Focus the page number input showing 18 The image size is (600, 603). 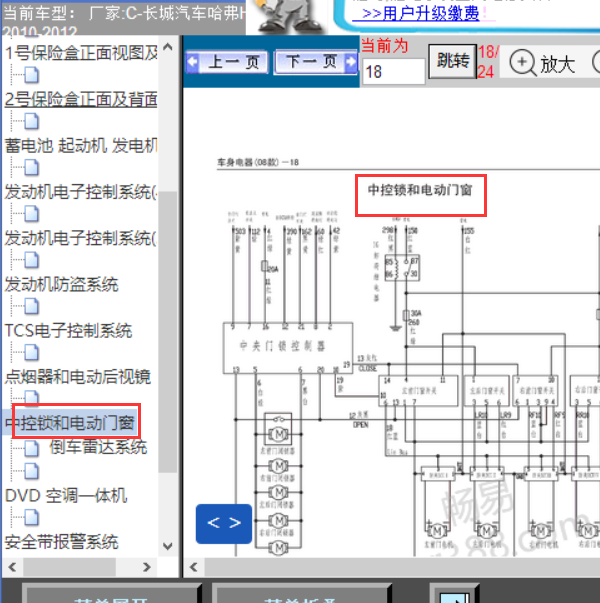click(393, 72)
